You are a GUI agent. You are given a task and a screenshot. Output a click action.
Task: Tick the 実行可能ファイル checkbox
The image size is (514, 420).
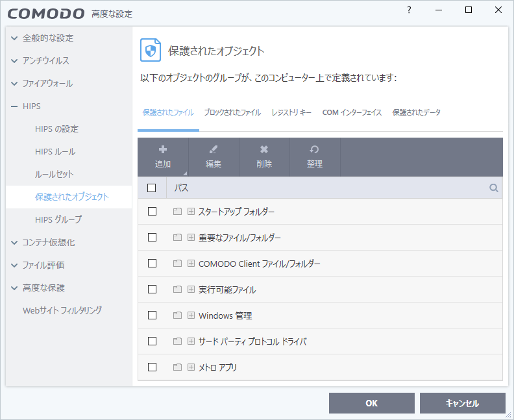pos(152,290)
